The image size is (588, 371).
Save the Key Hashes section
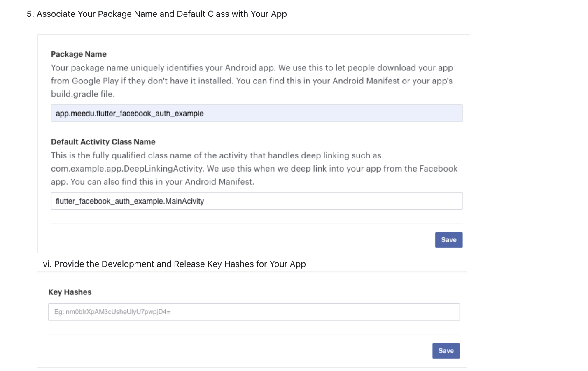point(446,351)
